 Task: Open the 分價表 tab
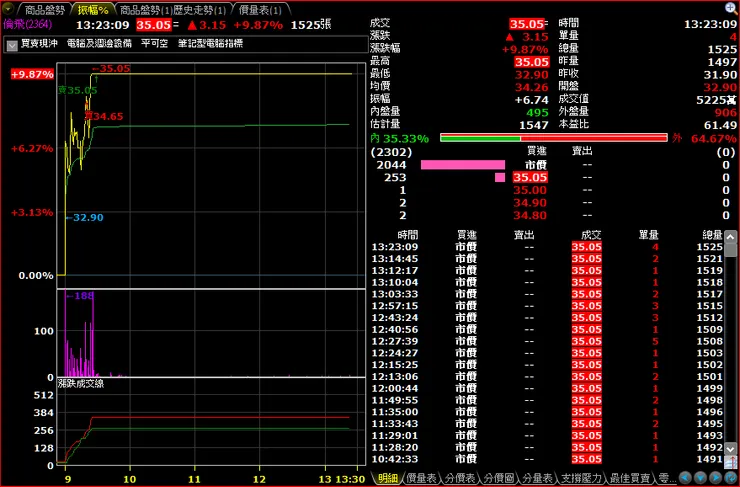pos(461,478)
